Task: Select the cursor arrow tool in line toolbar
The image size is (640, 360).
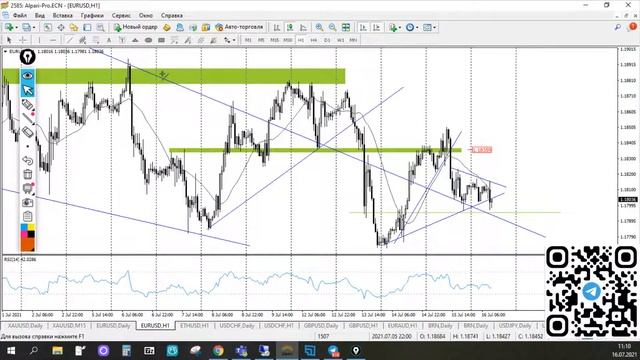Action: (x=9, y=40)
